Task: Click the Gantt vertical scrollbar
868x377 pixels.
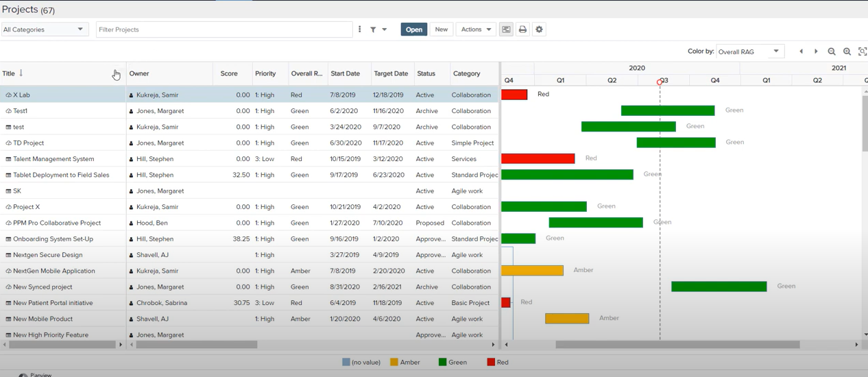Action: coord(865,122)
